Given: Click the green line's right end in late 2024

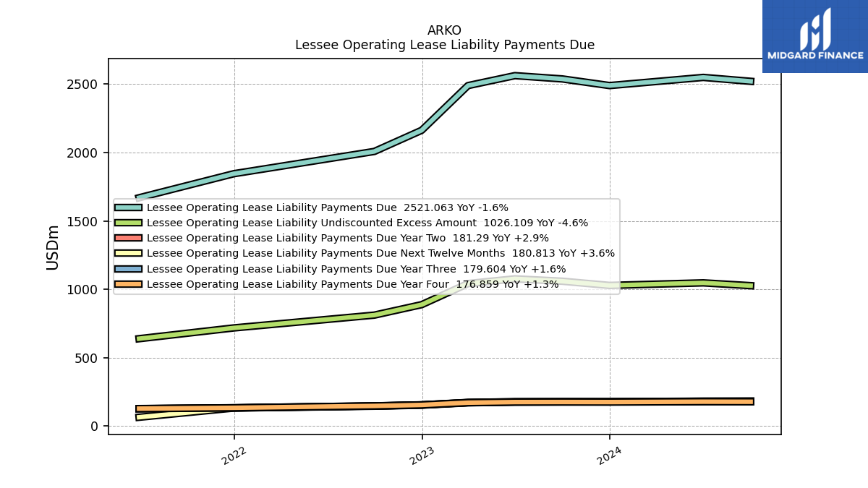Looking at the screenshot, I should click(752, 286).
